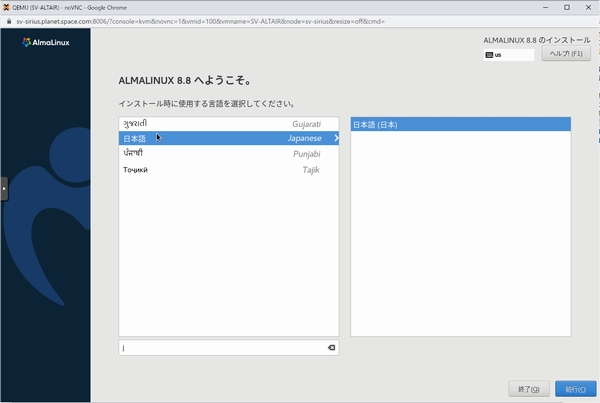Minimize the Chrome noVNC window
600x403 pixels.
(545, 7)
